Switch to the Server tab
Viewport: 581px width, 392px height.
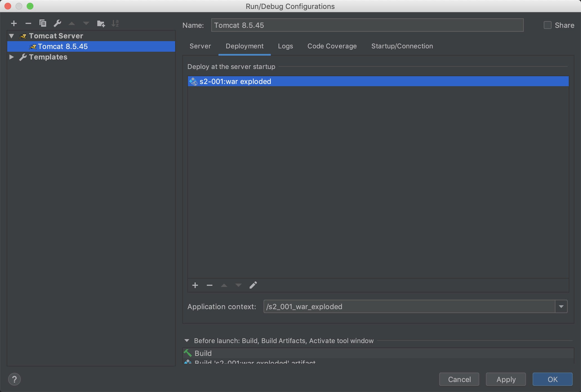[200, 46]
